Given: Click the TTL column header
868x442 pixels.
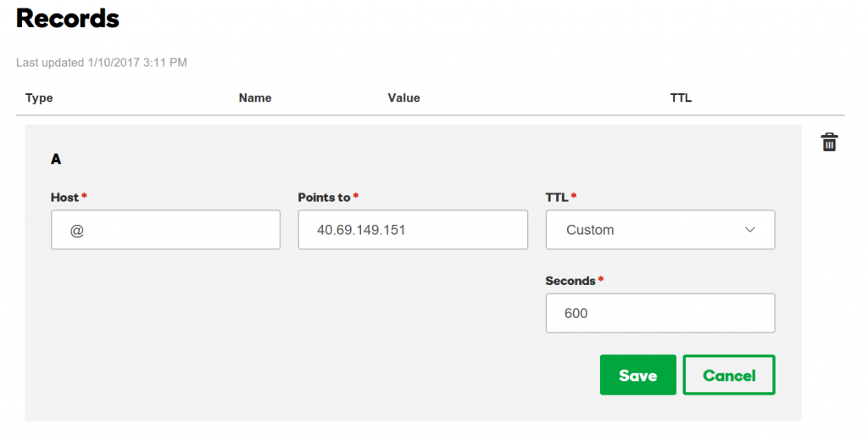Looking at the screenshot, I should 681,98.
